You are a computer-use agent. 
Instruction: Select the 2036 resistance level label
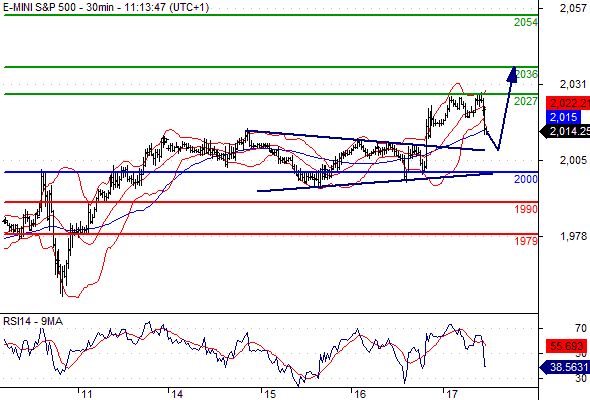(526, 74)
